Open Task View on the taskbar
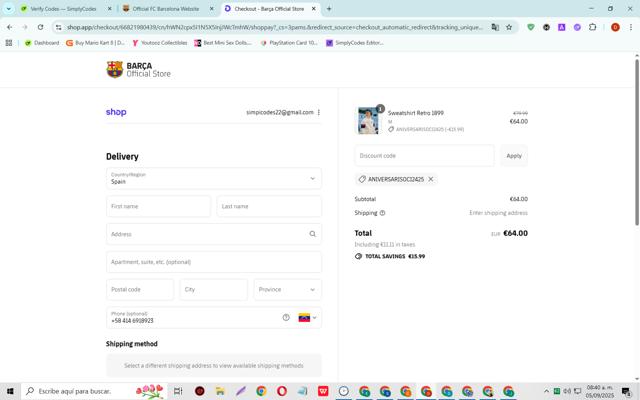Screen dimensions: 640x400 (x=178, y=391)
